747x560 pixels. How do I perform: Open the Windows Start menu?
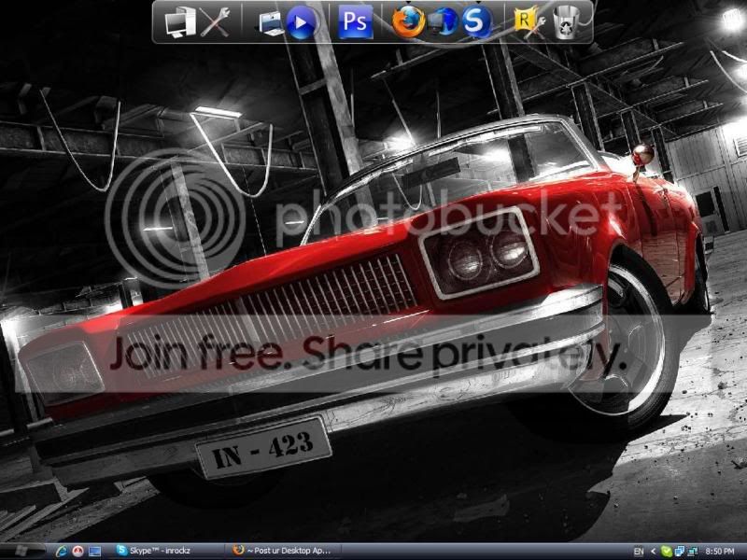pos(22,551)
